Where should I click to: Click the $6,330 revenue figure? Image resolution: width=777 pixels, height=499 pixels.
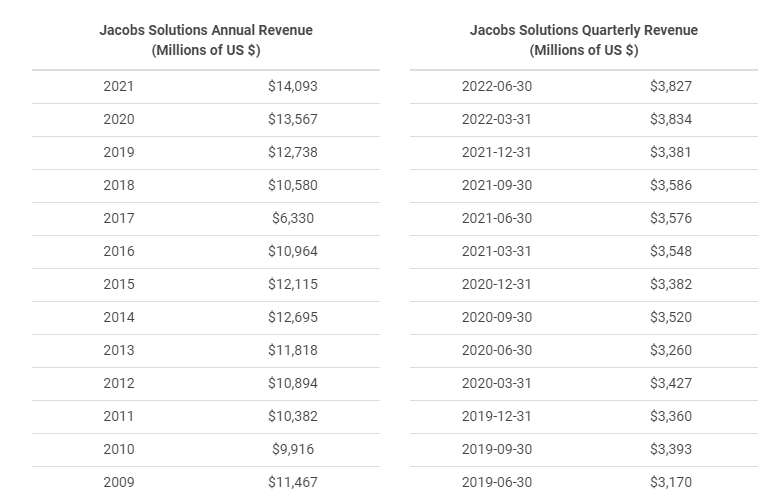coord(292,218)
